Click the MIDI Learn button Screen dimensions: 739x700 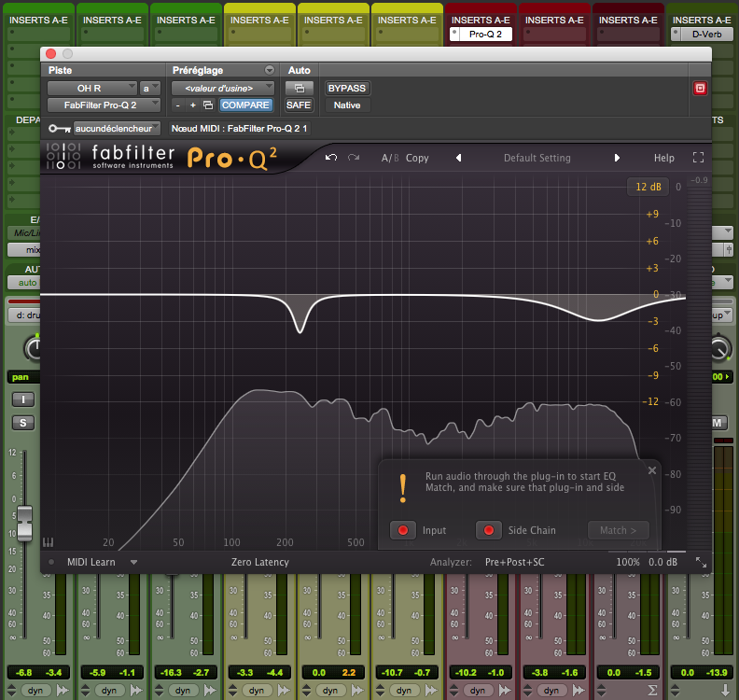(91, 562)
